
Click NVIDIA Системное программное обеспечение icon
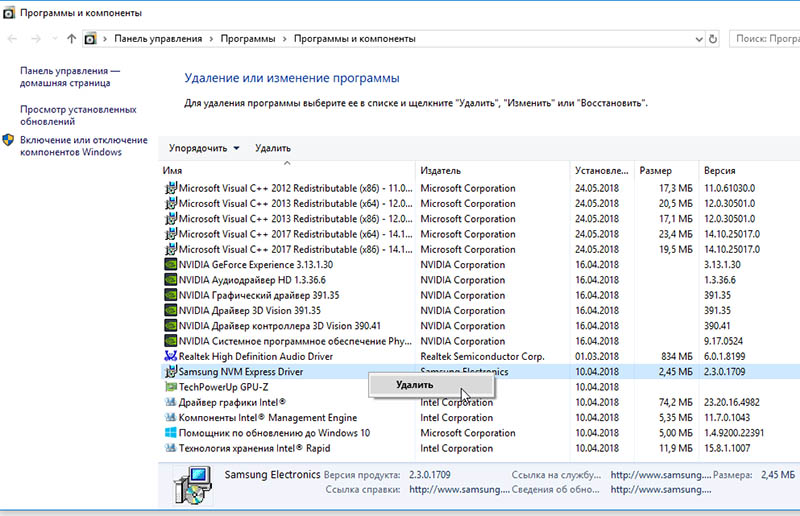pos(170,341)
